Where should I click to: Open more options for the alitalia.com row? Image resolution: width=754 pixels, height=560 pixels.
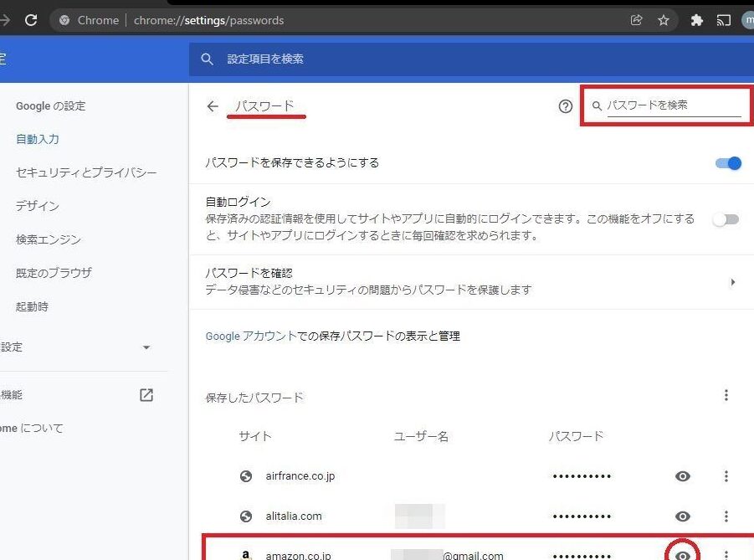coord(726,516)
